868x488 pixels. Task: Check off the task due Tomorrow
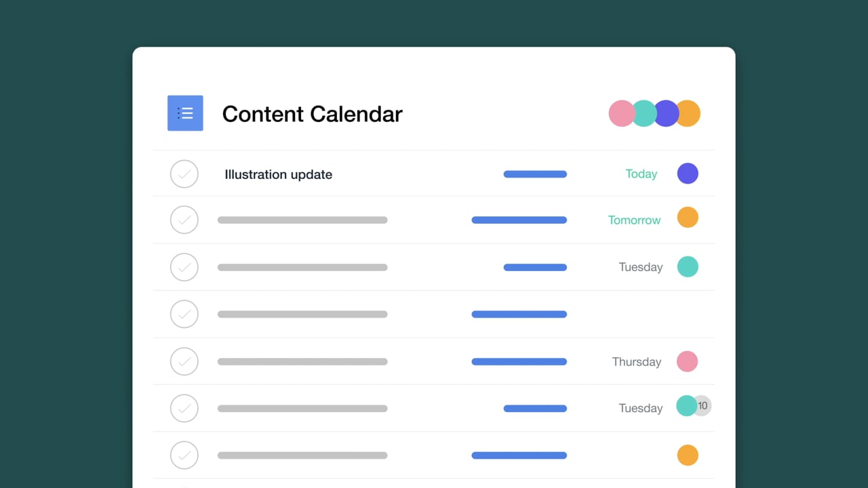tap(184, 220)
